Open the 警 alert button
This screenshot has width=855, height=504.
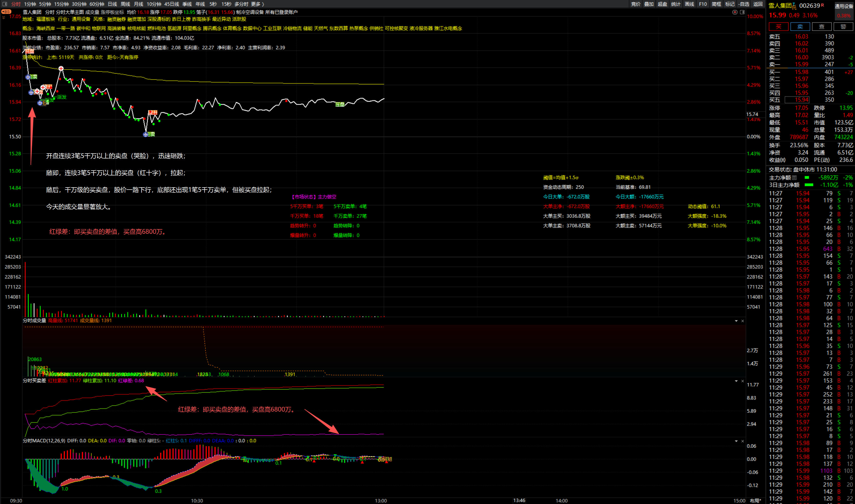point(843,26)
